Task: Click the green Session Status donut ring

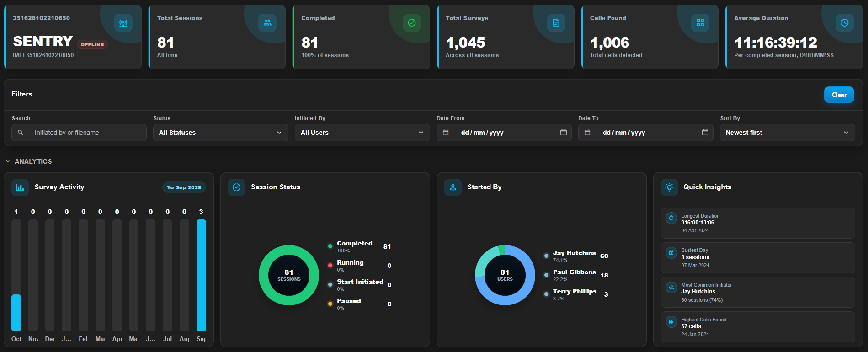Action: 289,249
